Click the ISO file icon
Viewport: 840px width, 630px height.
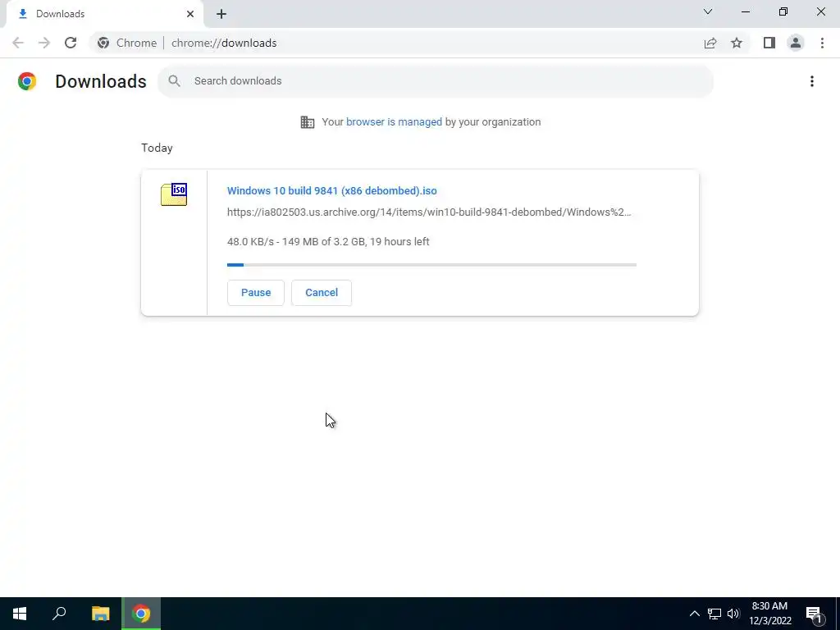click(174, 194)
